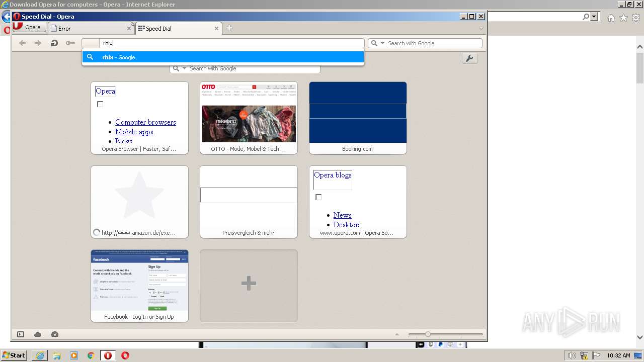Click the taskbar clock showing 10:32 AM
The height and width of the screenshot is (362, 644).
pos(618,355)
